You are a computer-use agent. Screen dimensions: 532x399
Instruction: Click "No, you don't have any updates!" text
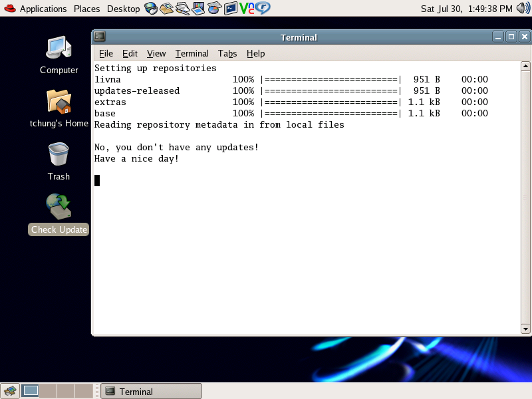click(x=176, y=147)
